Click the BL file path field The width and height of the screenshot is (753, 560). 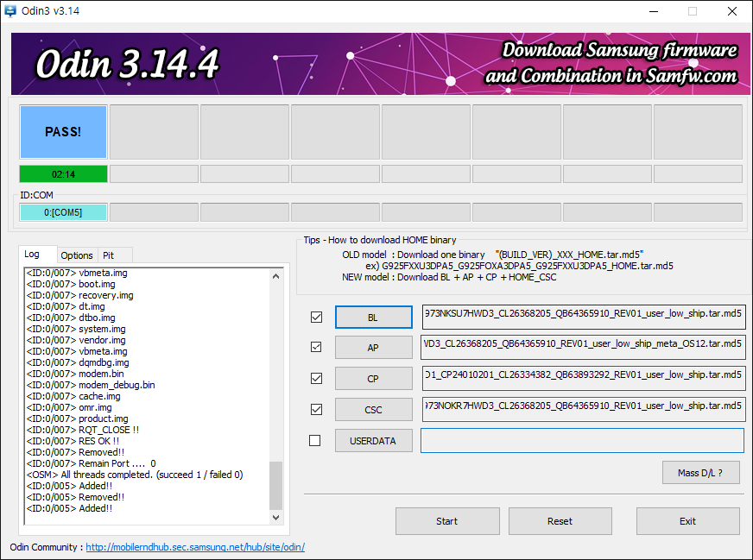(584, 317)
